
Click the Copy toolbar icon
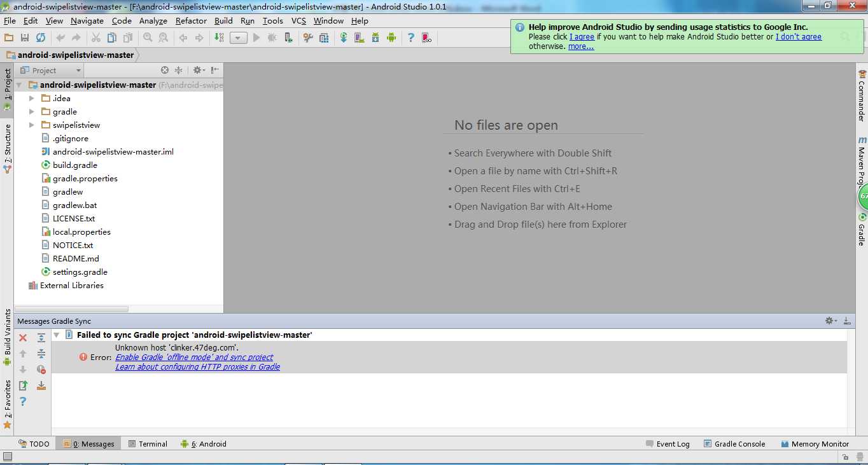(x=112, y=38)
